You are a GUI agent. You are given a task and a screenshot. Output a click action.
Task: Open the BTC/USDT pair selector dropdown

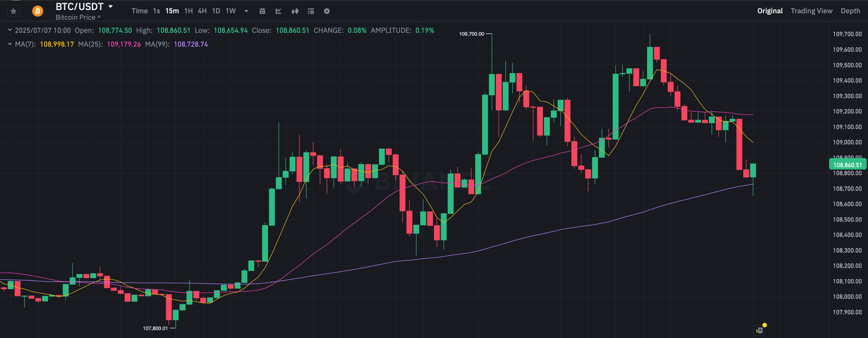pos(111,6)
